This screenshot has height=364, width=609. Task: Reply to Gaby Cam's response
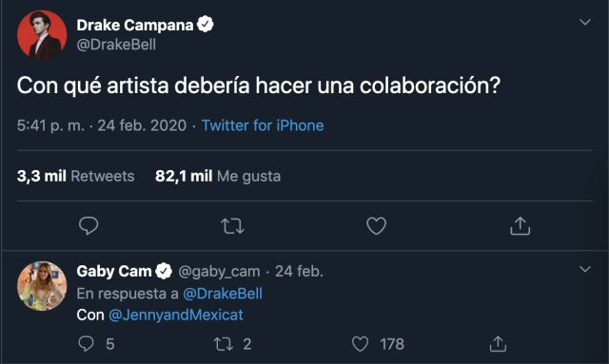point(86,344)
